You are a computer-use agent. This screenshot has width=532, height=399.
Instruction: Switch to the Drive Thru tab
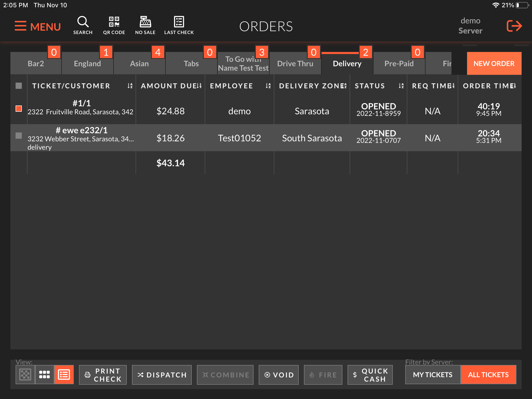(x=295, y=64)
